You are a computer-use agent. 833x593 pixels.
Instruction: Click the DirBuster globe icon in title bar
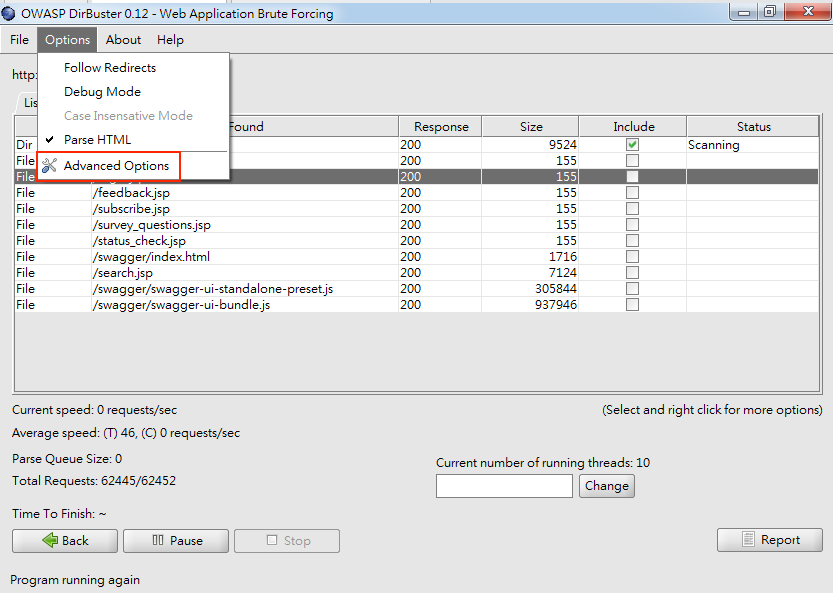[x=8, y=13]
